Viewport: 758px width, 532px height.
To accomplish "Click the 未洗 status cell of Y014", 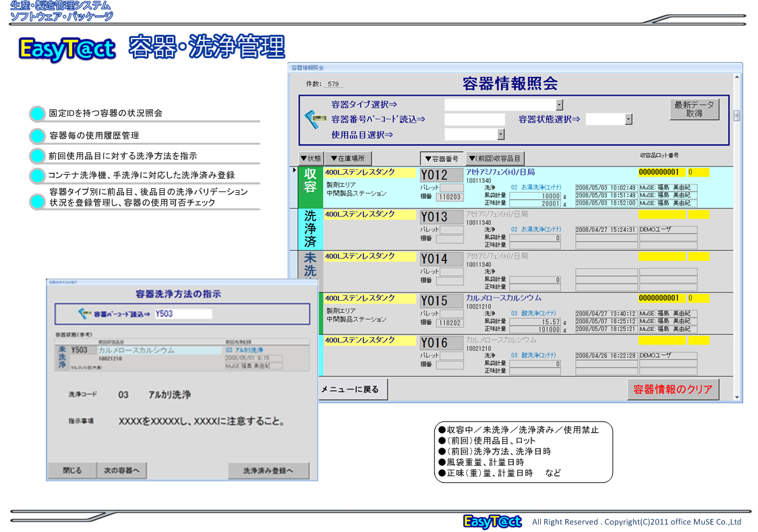I will pos(310,265).
